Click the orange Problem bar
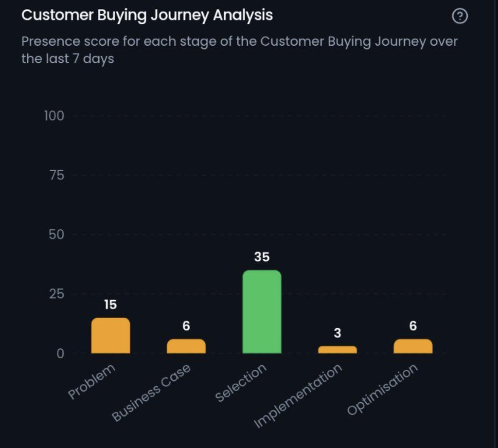Image resolution: width=498 pixels, height=448 pixels. coord(110,336)
